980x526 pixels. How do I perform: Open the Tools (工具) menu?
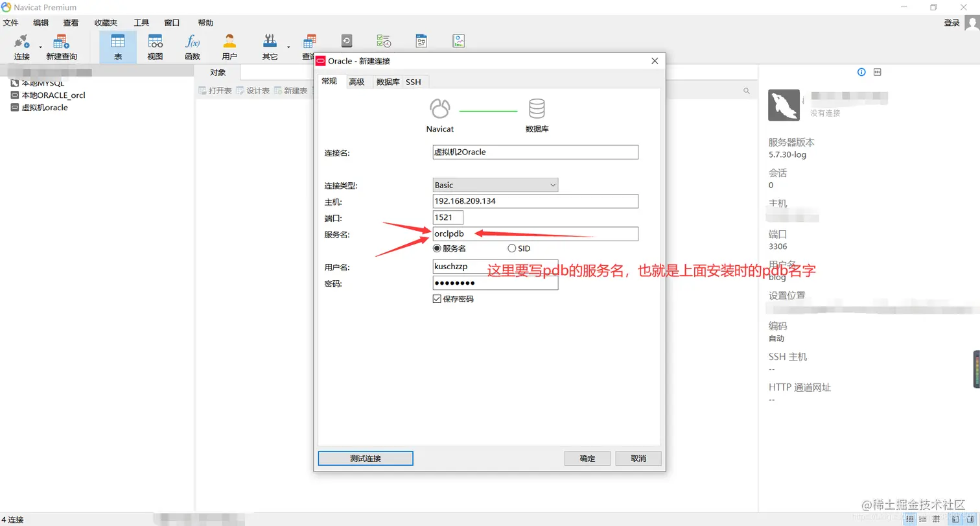(141, 23)
